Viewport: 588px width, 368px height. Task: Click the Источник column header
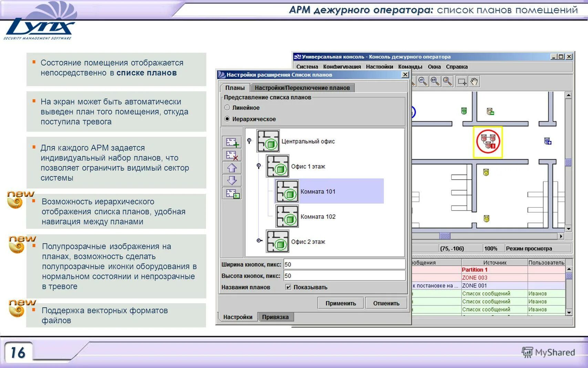click(495, 263)
